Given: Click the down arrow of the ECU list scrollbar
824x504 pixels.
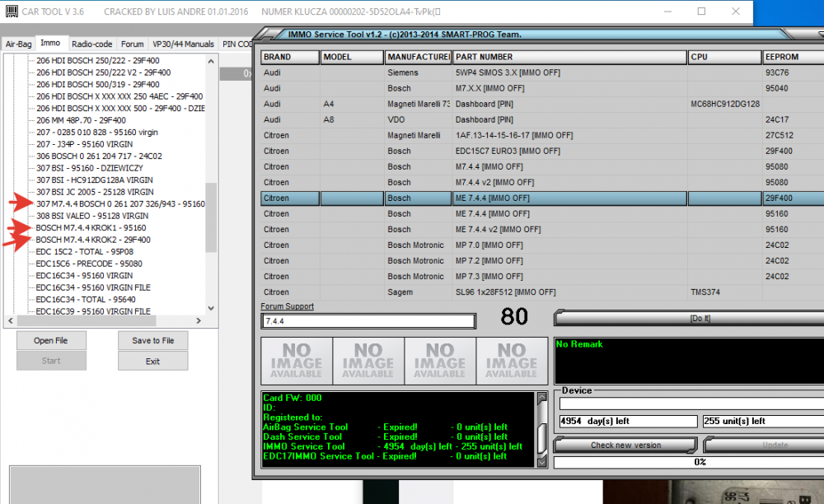Looking at the screenshot, I should click(x=211, y=308).
